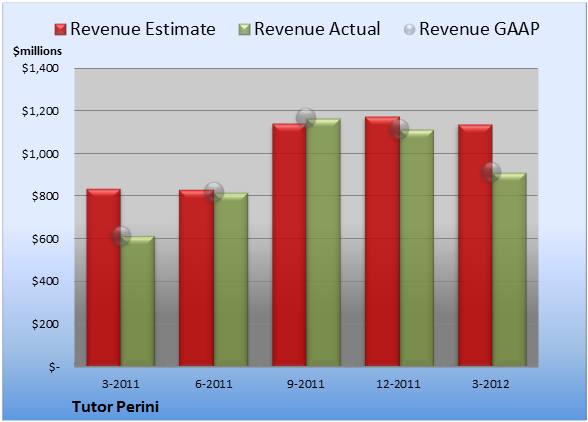Select the red estimate bar for 12-2011
The image size is (588, 422).
click(382, 241)
